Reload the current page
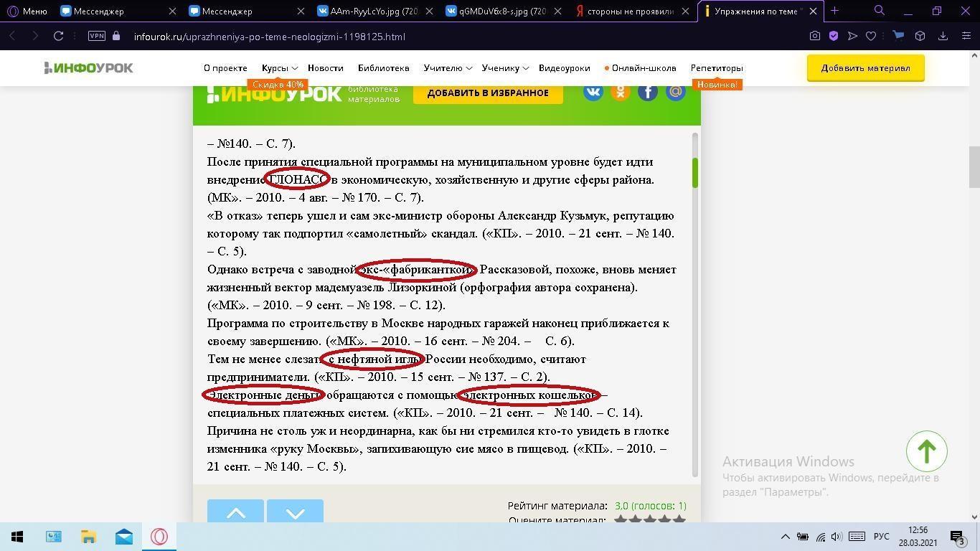 [59, 36]
